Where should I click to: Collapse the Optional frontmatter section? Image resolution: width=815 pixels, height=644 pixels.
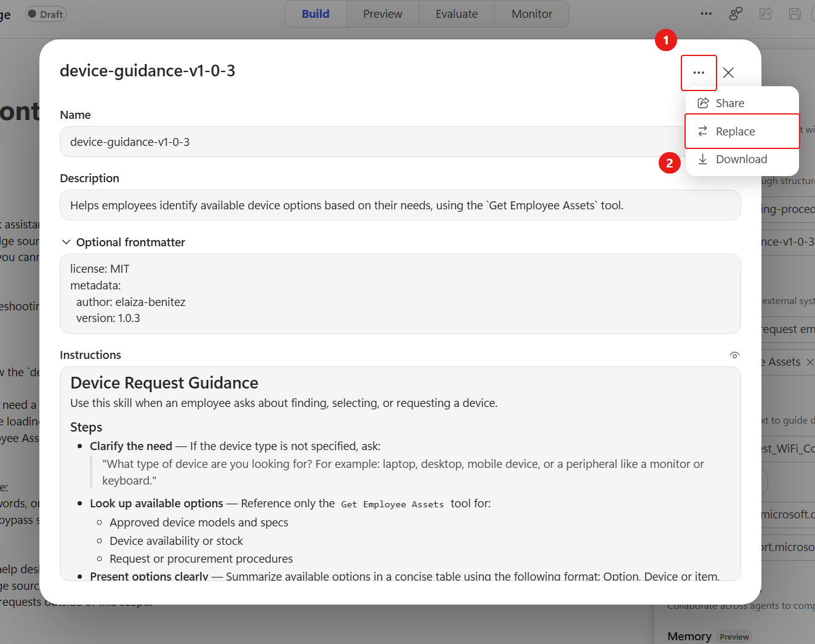tap(66, 242)
